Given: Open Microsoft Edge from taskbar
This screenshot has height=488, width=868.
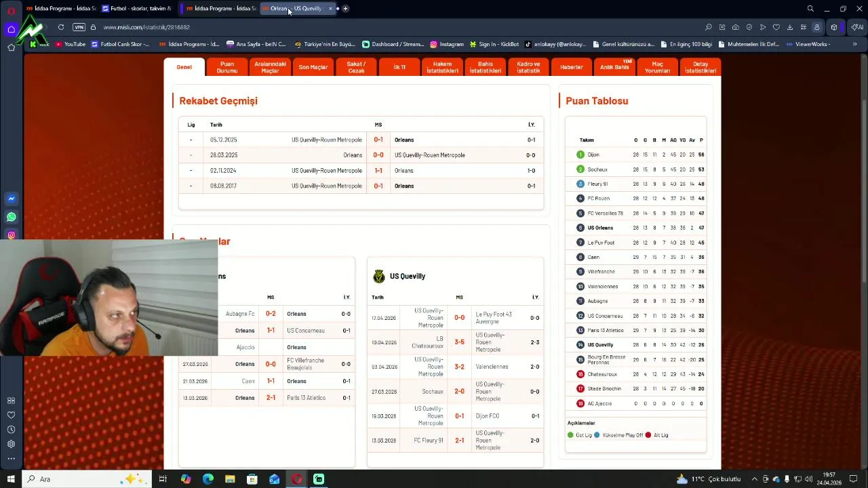Looking at the screenshot, I should click(x=208, y=479).
